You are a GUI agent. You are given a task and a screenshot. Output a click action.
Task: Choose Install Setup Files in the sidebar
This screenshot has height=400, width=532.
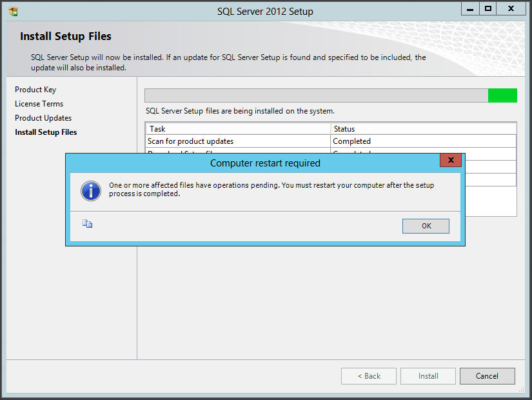click(x=46, y=132)
